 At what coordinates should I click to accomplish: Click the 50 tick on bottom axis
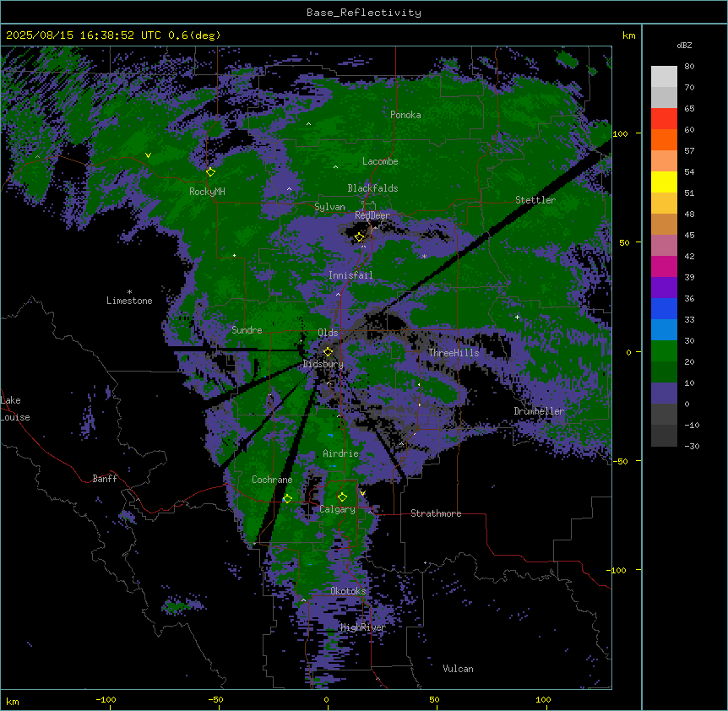[x=435, y=699]
